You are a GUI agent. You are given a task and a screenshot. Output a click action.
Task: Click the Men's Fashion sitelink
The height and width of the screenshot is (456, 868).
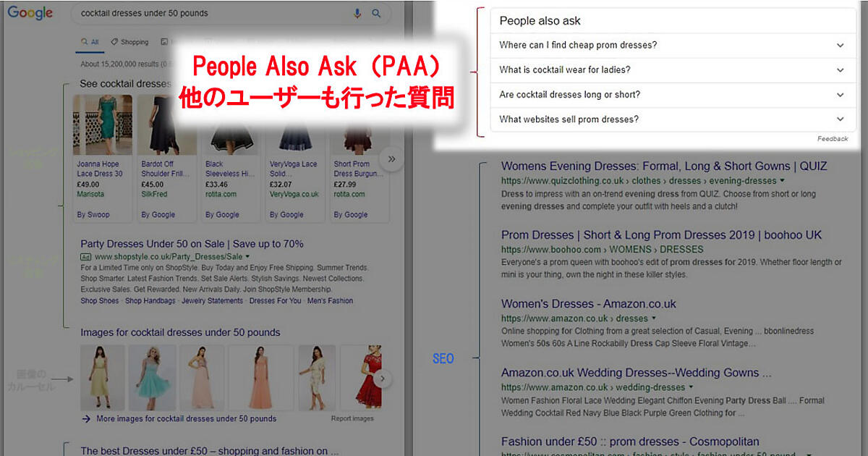click(330, 300)
